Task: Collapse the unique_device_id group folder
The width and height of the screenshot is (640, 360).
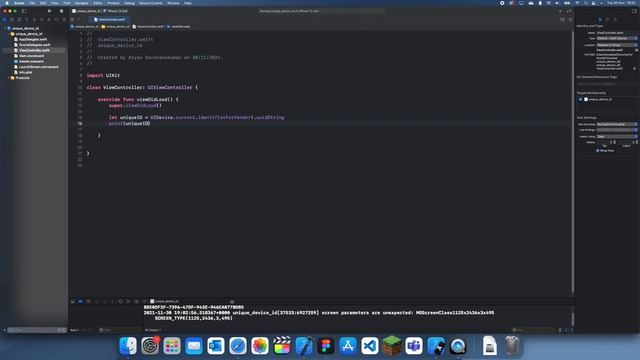Action: coord(9,34)
